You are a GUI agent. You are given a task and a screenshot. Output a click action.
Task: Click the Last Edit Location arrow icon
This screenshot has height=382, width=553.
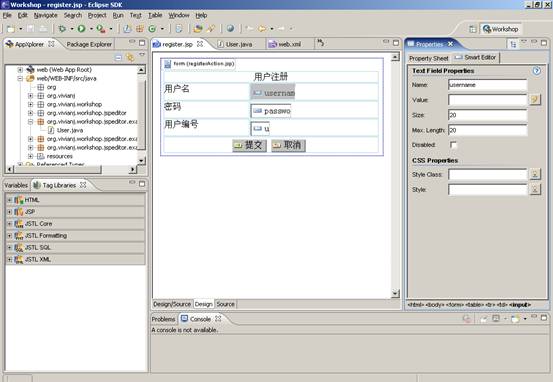[x=249, y=29]
